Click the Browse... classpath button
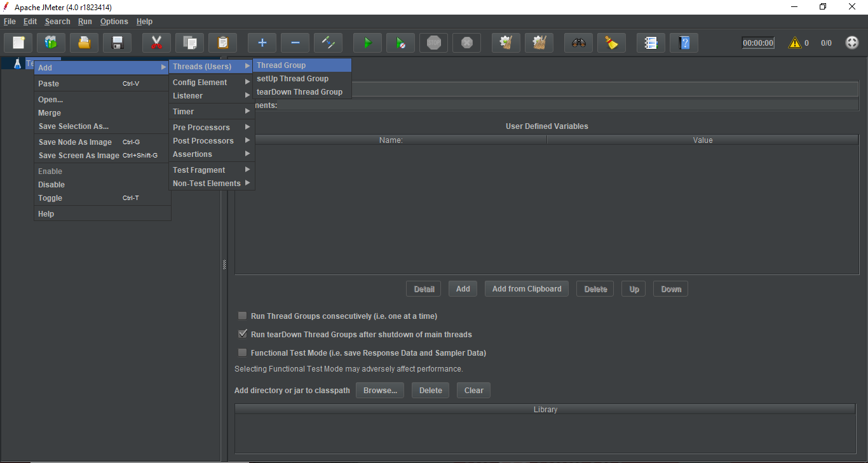Screen dimensions: 868x463 [380, 391]
